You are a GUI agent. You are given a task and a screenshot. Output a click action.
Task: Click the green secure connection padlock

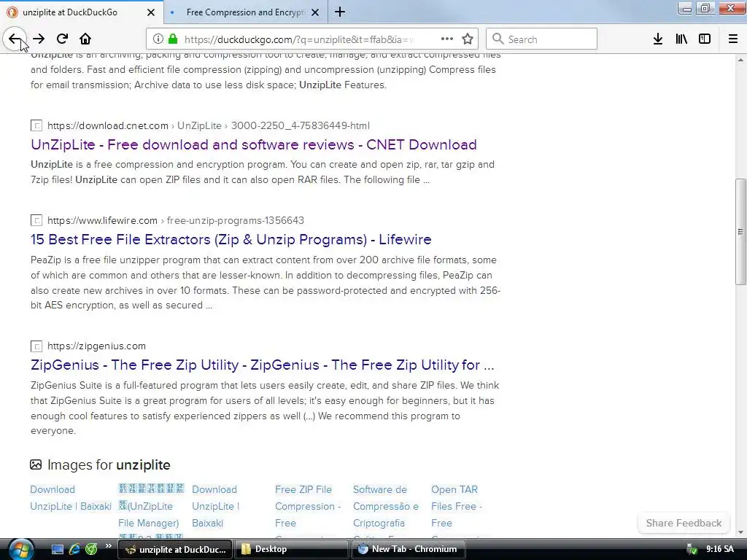tap(172, 39)
